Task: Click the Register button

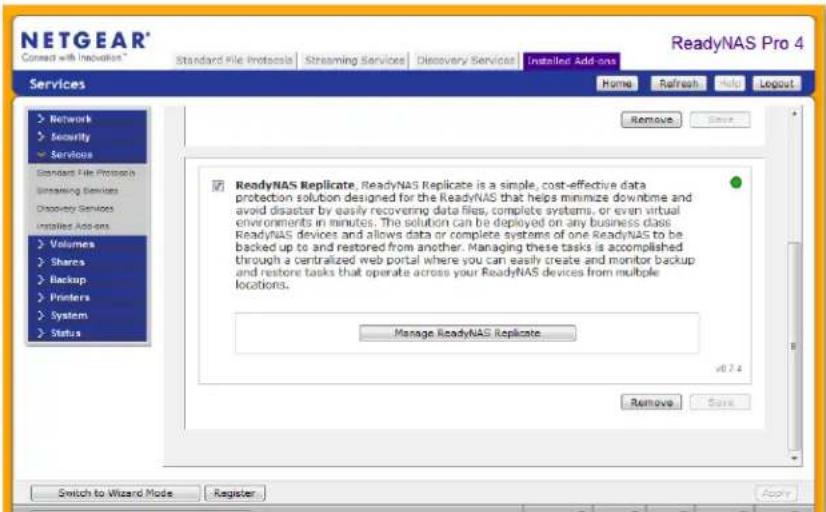Action: (234, 493)
